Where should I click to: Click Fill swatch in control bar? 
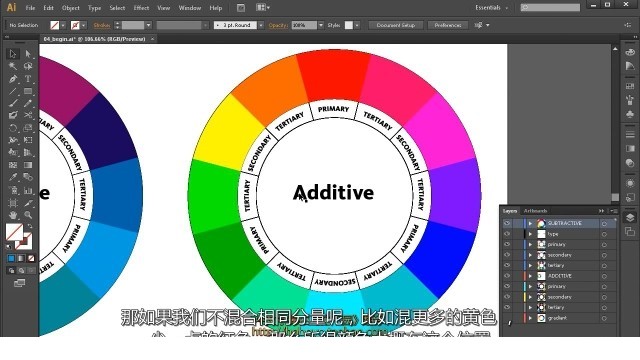55,25
